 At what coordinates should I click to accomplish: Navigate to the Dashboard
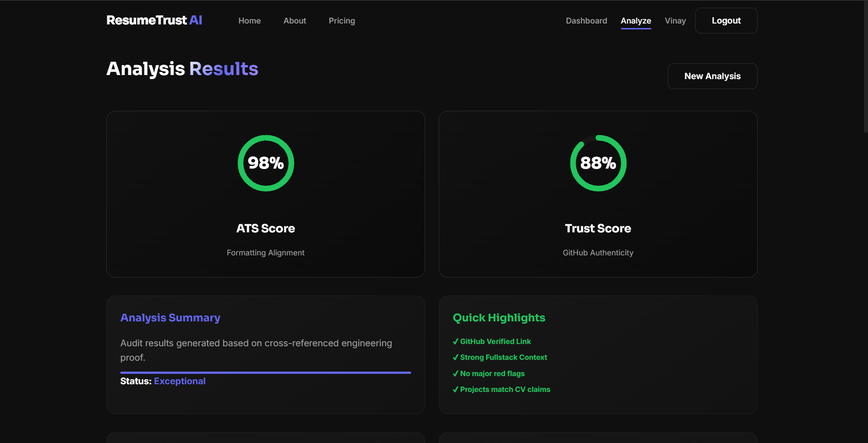tap(586, 21)
